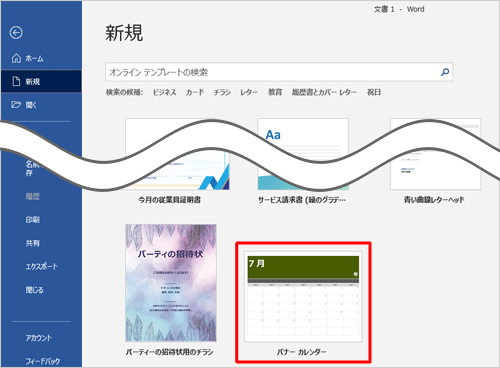500x368 pixels.
Task: Search suggested category 履歴書とカバー レター
Action: click(x=324, y=92)
